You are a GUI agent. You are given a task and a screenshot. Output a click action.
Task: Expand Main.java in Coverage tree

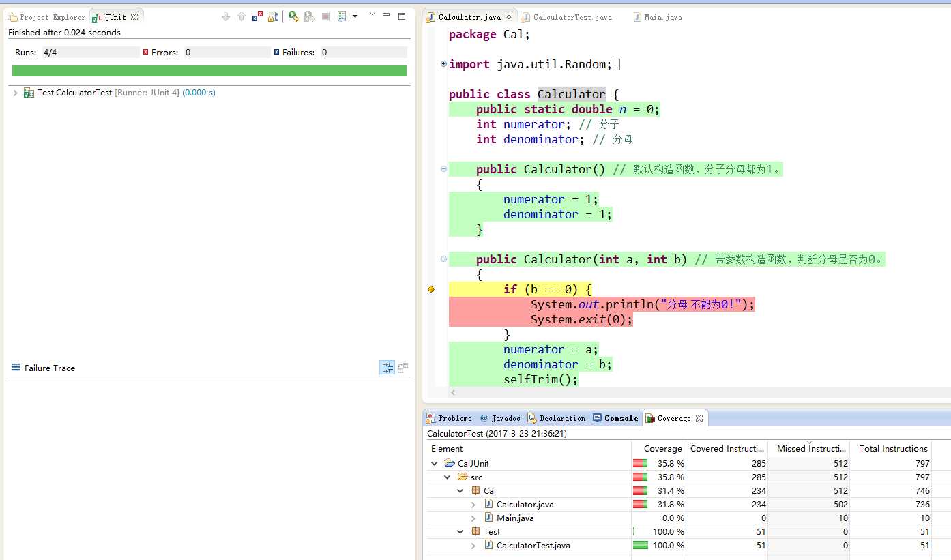point(473,518)
